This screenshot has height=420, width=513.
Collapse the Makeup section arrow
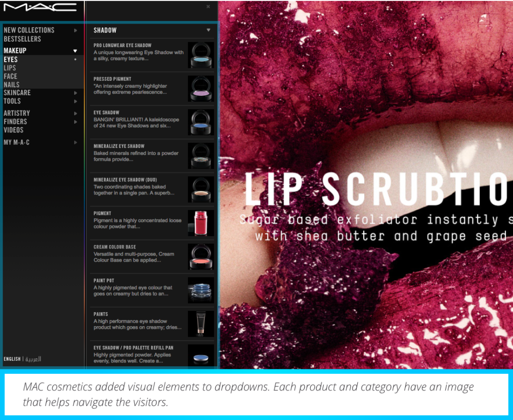click(x=75, y=51)
